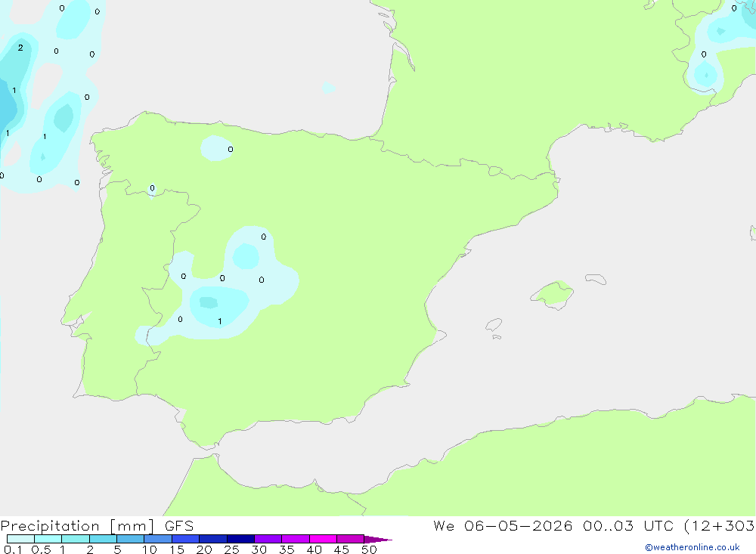756x554 pixels.
Task: Click Mallorca island on the map
Action: [x=553, y=295]
